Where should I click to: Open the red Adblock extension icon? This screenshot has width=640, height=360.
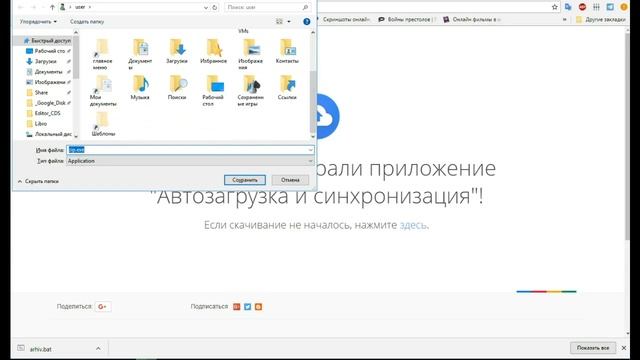pos(582,7)
